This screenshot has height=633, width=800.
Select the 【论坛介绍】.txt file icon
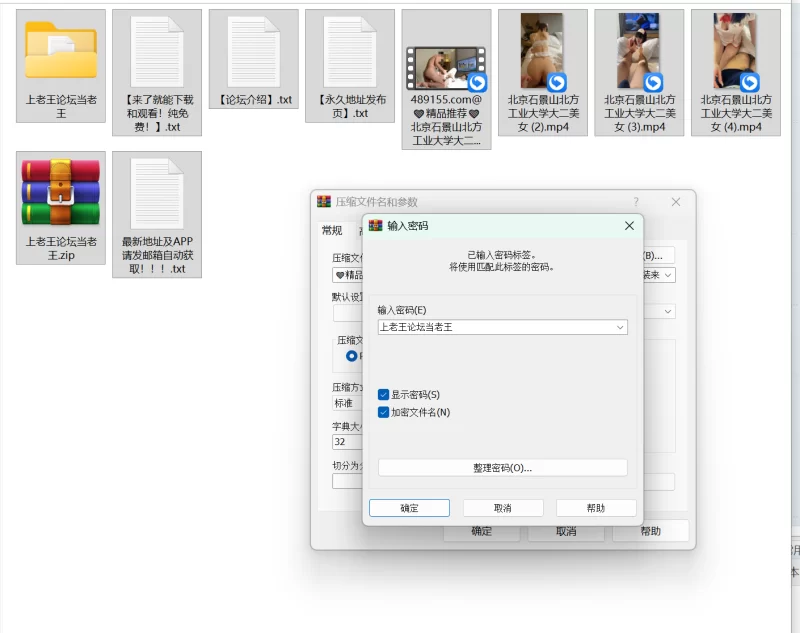tap(253, 51)
